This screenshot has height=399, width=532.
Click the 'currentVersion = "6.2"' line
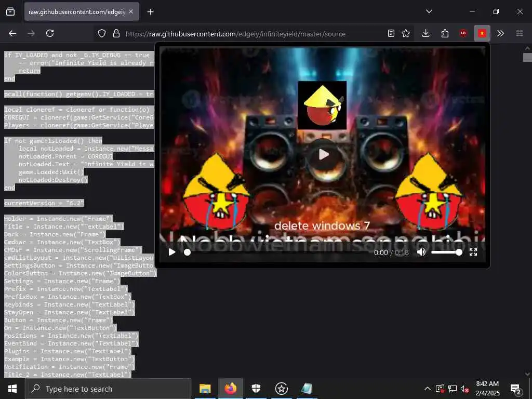coord(44,203)
